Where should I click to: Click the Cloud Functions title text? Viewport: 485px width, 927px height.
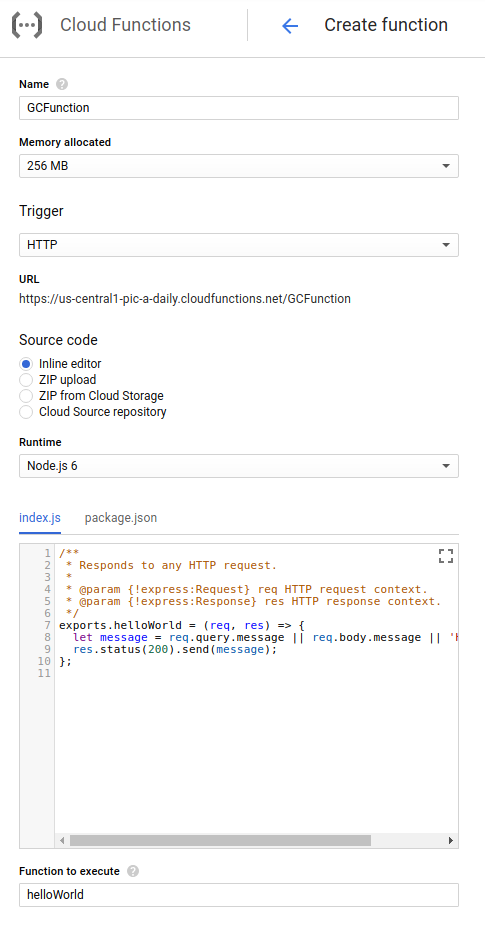[125, 25]
